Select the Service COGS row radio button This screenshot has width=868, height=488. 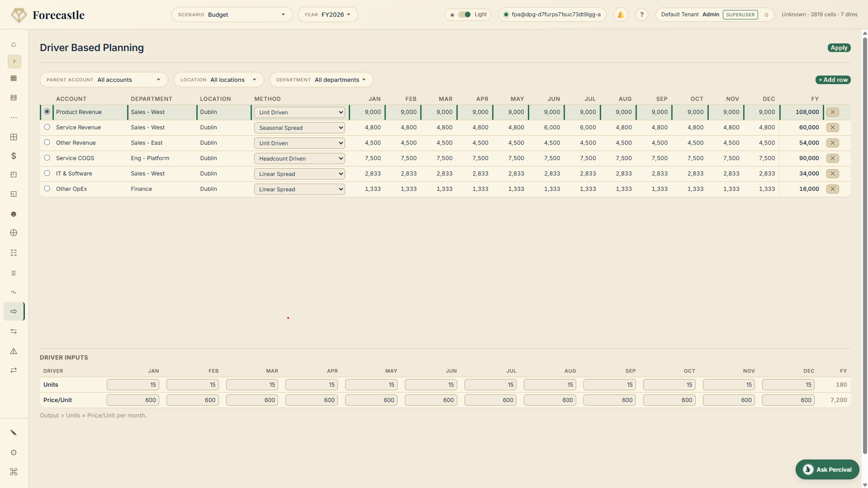[47, 158]
